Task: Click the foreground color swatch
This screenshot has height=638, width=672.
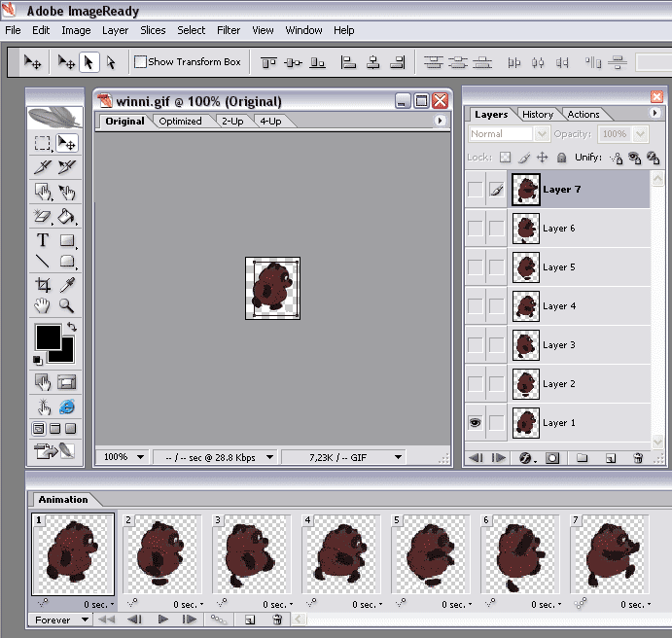Action: [x=47, y=337]
